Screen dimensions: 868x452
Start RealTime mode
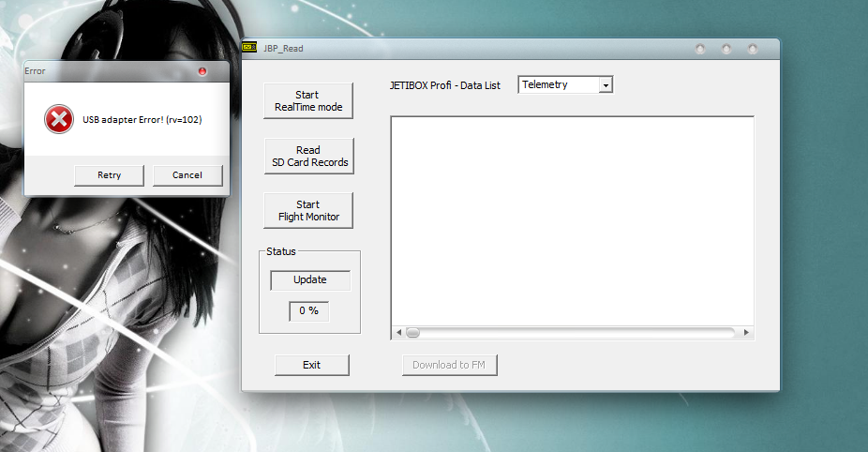pyautogui.click(x=308, y=101)
